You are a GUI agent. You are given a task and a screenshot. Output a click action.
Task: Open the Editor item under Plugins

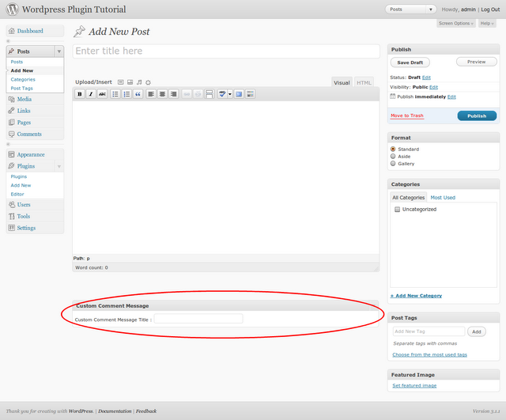coord(17,194)
